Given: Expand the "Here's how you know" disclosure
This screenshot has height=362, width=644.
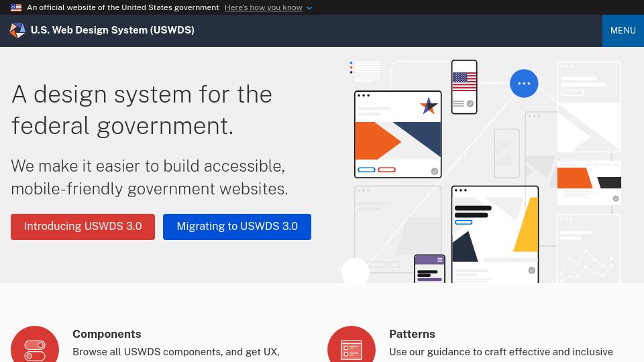Looking at the screenshot, I should [263, 7].
